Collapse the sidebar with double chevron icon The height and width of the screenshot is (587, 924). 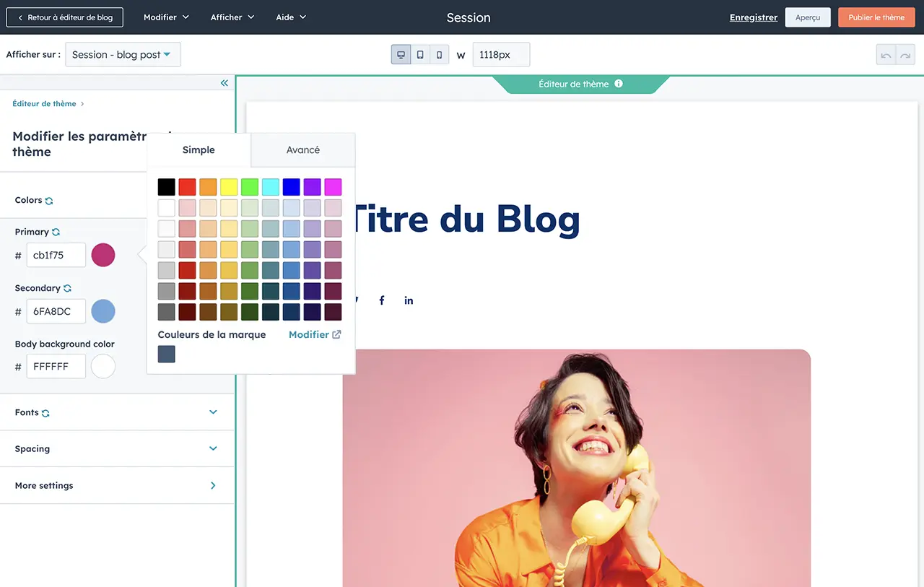click(224, 83)
